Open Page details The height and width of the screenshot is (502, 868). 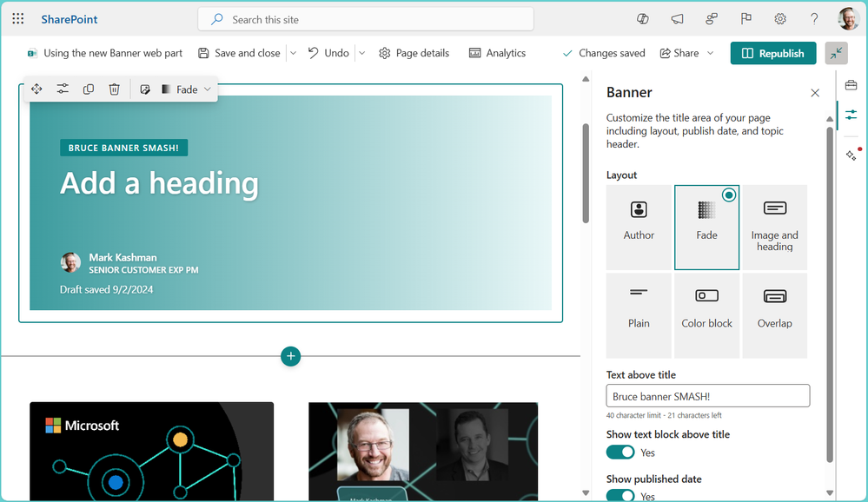point(414,53)
